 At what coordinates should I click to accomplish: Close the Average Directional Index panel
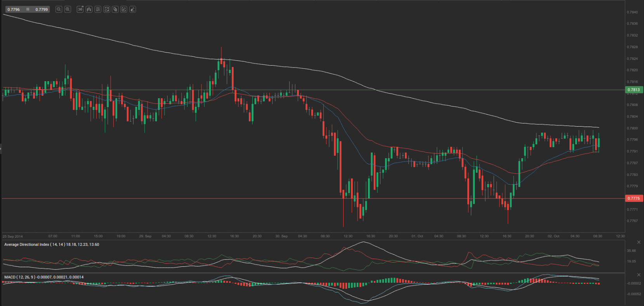pyautogui.click(x=639, y=242)
